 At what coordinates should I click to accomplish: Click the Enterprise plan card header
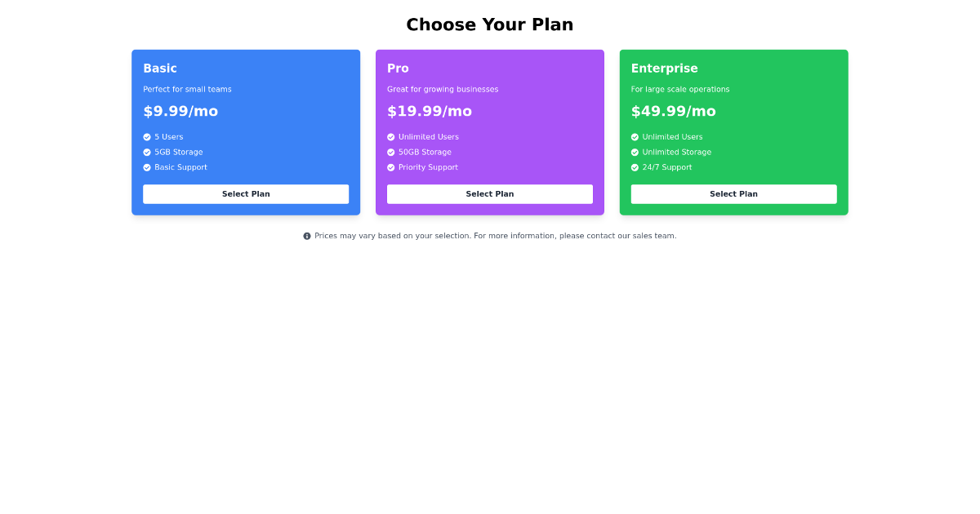click(665, 69)
